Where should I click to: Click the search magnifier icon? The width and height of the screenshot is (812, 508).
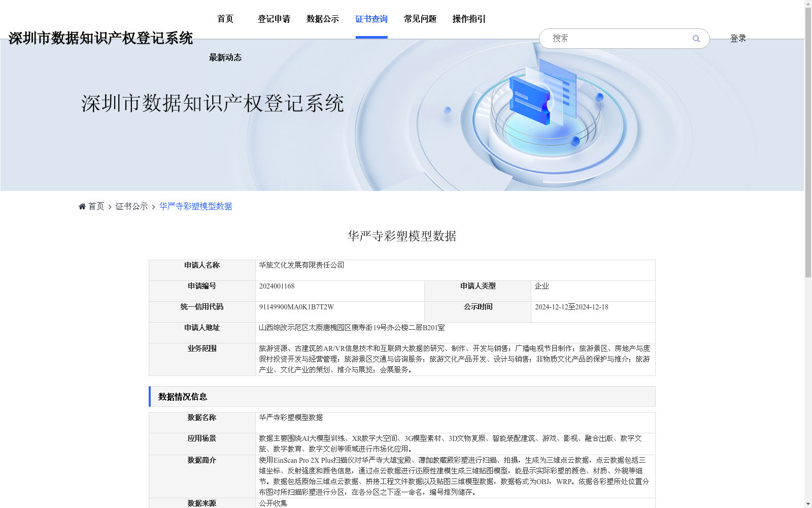(696, 39)
